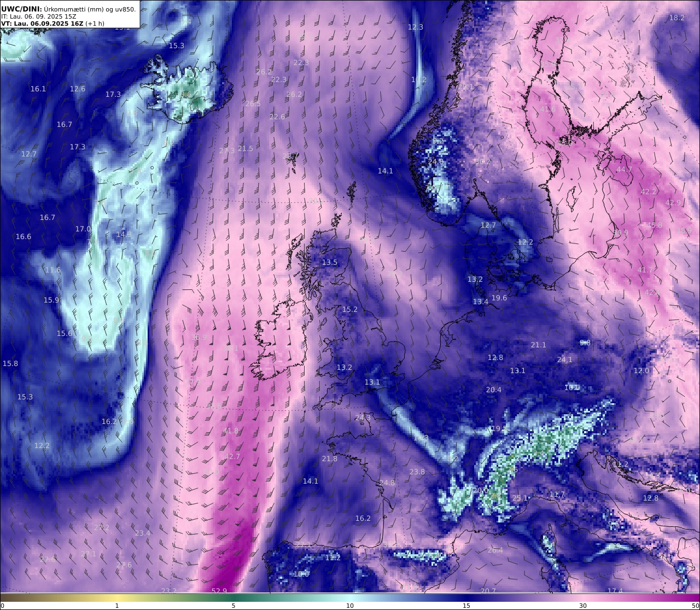Click the 15 tick on the color scale
The width and height of the screenshot is (700, 610).
click(x=466, y=606)
